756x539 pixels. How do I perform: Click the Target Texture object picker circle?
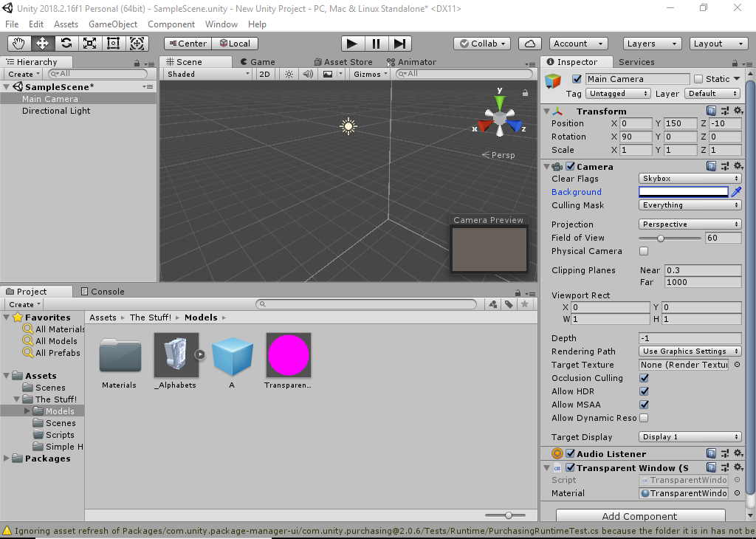coord(738,365)
